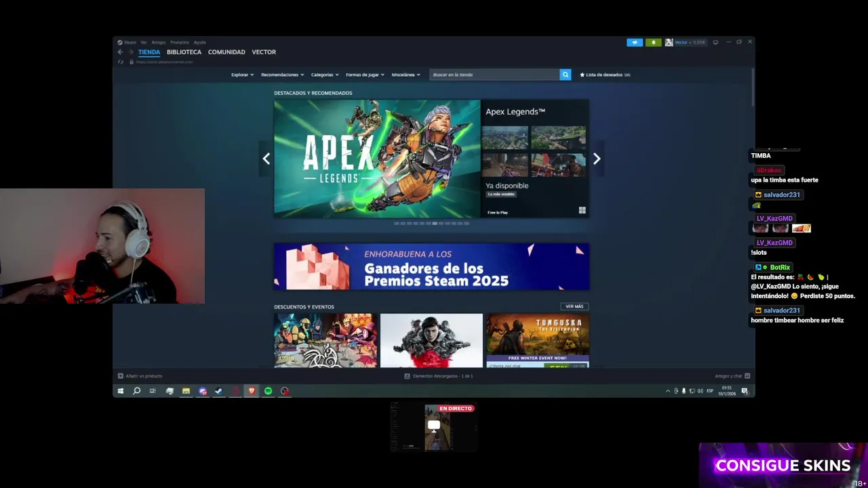Focus the Buscar en la tienda field

[x=494, y=75]
